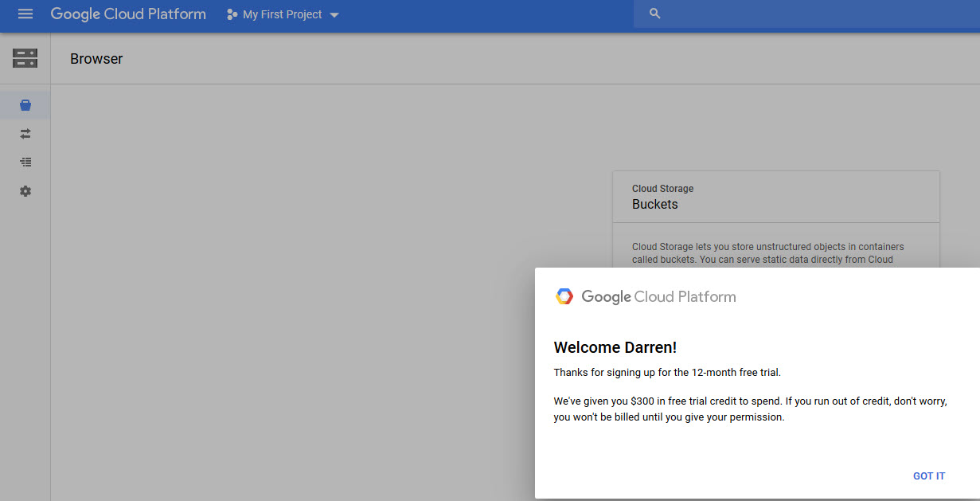Click the project hexagon dots icon

[232, 14]
